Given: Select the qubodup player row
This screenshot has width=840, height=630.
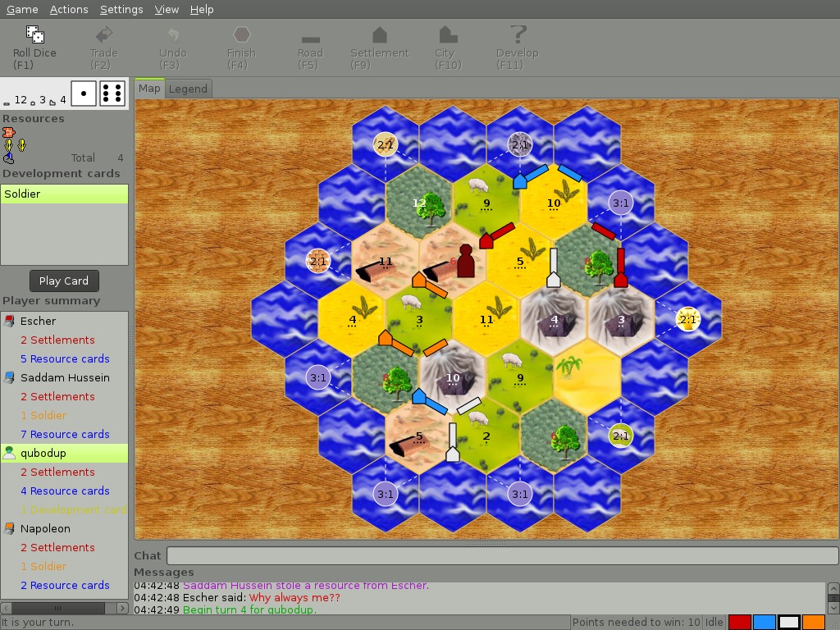Looking at the screenshot, I should [64, 453].
